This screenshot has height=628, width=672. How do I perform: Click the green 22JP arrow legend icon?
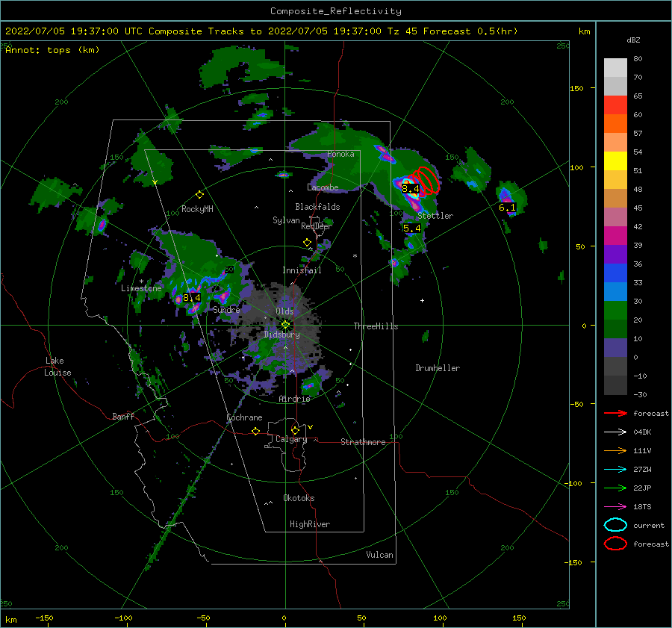[x=615, y=488]
